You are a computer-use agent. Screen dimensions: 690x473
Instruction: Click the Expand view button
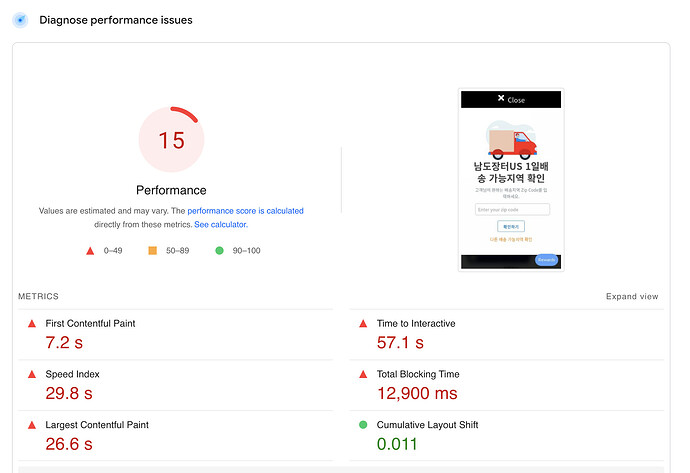pyautogui.click(x=632, y=296)
